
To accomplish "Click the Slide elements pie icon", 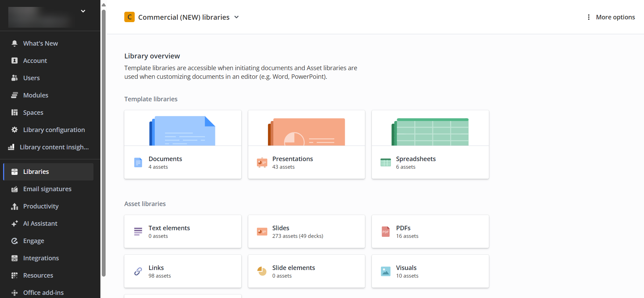I will 262,271.
